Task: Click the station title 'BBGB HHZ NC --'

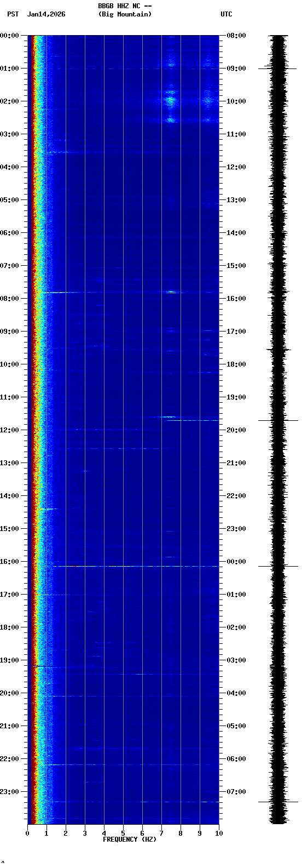Action: (x=125, y=6)
